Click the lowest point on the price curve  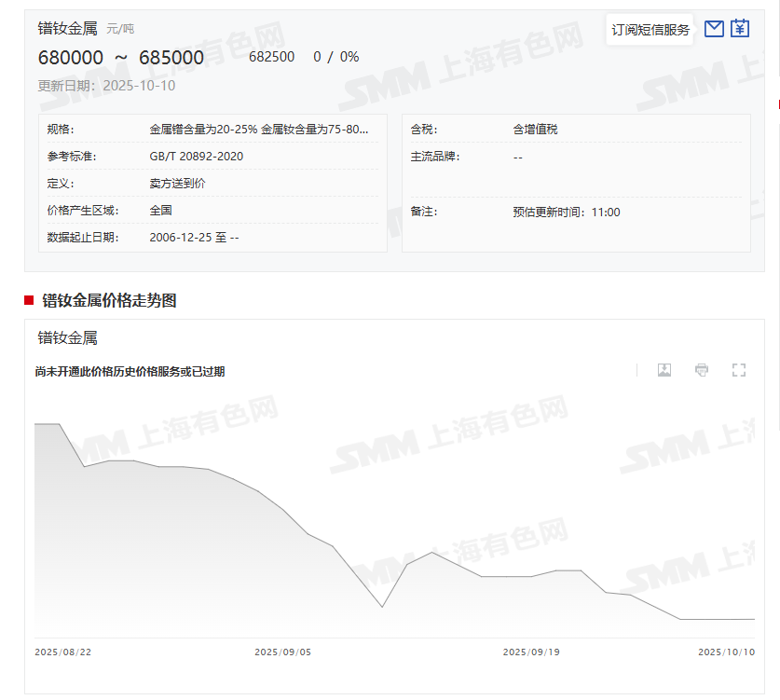tap(680, 617)
